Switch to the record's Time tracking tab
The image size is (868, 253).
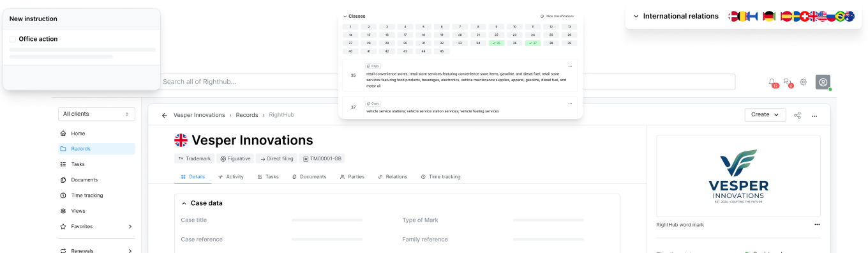(x=440, y=177)
